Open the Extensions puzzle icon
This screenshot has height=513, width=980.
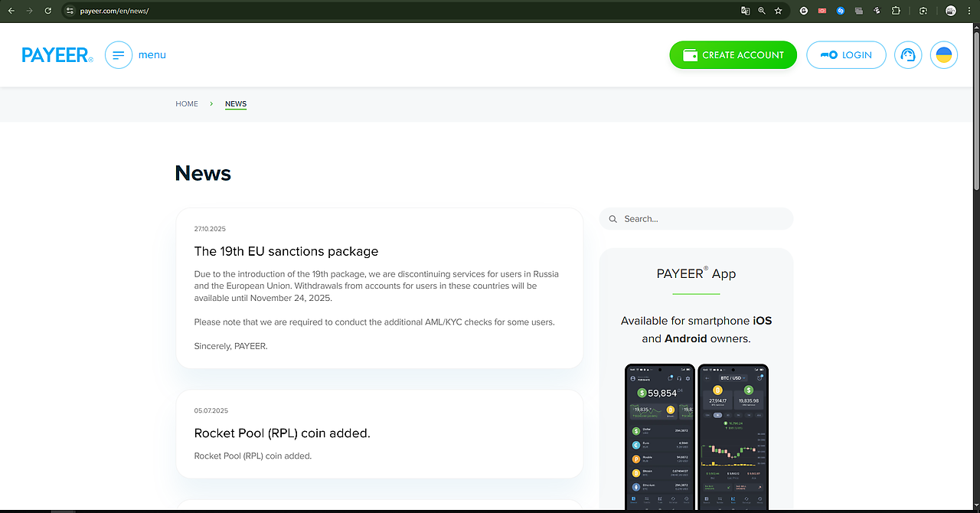896,11
